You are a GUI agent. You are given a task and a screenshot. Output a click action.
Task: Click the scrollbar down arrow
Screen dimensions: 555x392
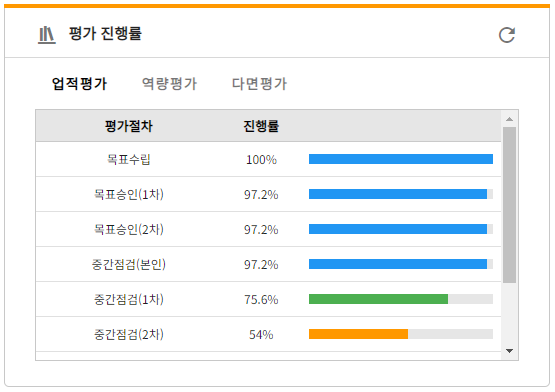click(509, 351)
